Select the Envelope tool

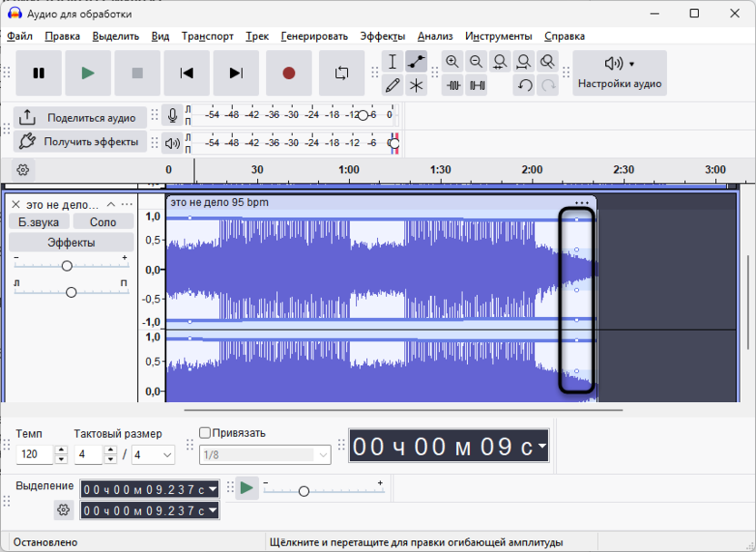pos(416,62)
